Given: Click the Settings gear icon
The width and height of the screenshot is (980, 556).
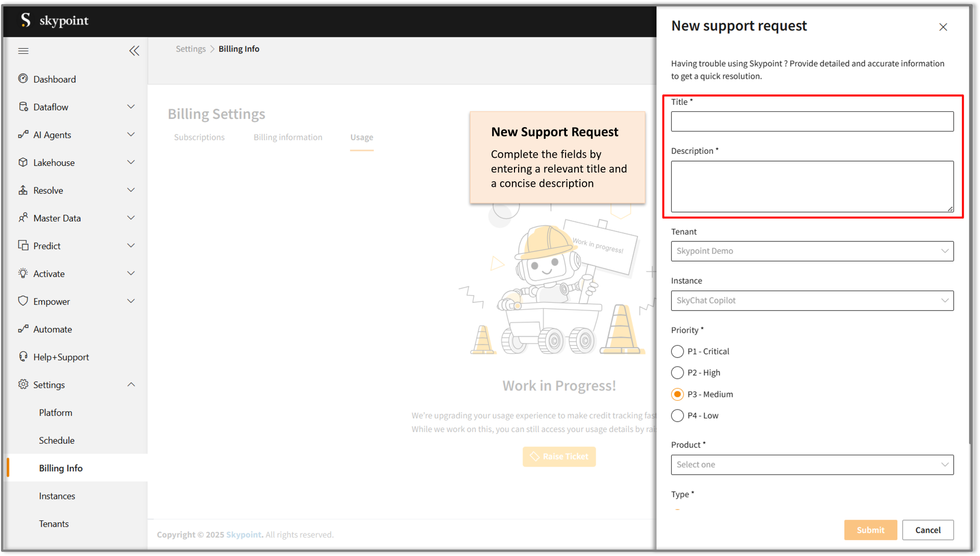Looking at the screenshot, I should click(x=23, y=384).
